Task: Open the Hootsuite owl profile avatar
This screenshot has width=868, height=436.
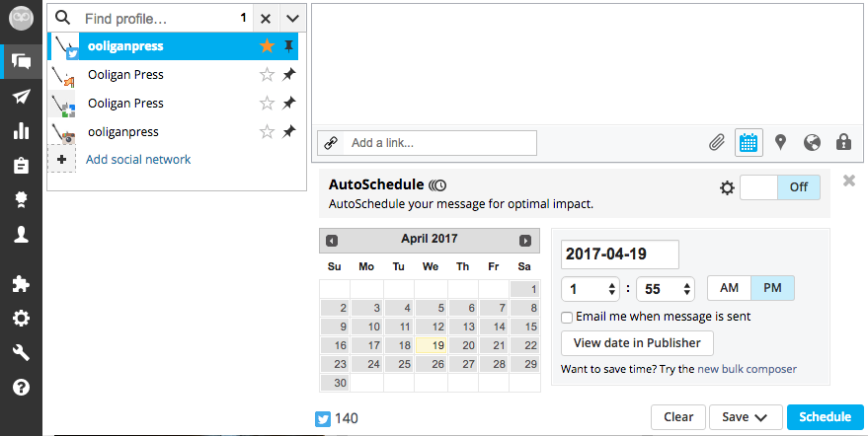Action: [x=21, y=19]
